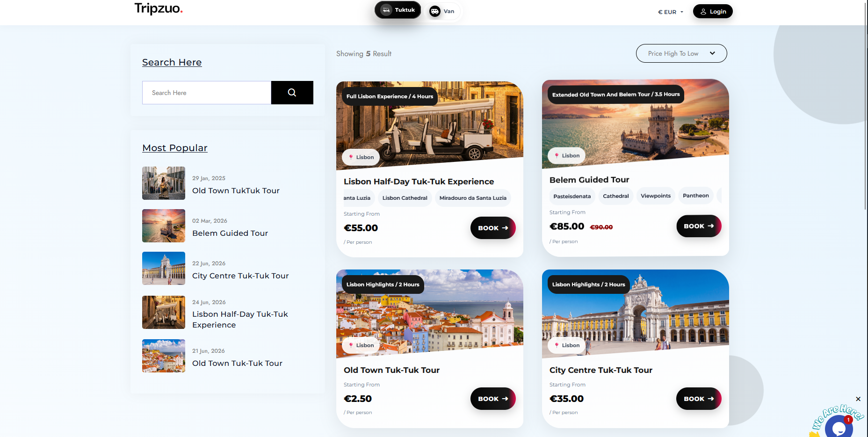Open the Lisbon Half-Day Tuk-Tuk Experience card title
Viewport: 868px width, 437px height.
pyautogui.click(x=419, y=182)
